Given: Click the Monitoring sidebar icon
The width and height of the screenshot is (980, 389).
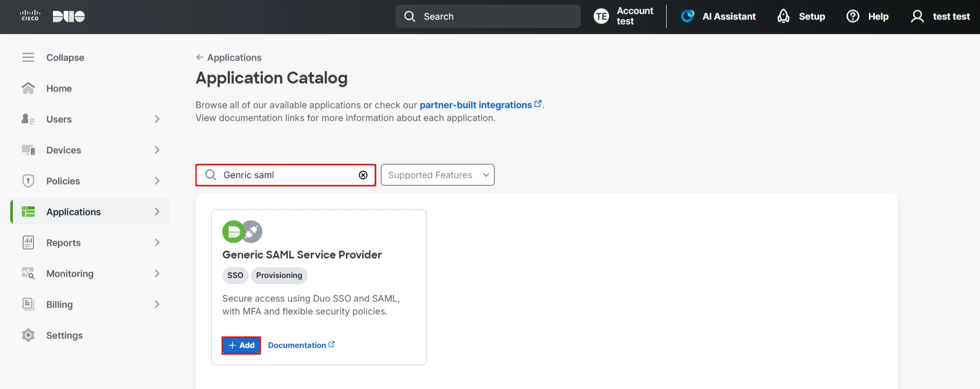Looking at the screenshot, I should [x=28, y=273].
